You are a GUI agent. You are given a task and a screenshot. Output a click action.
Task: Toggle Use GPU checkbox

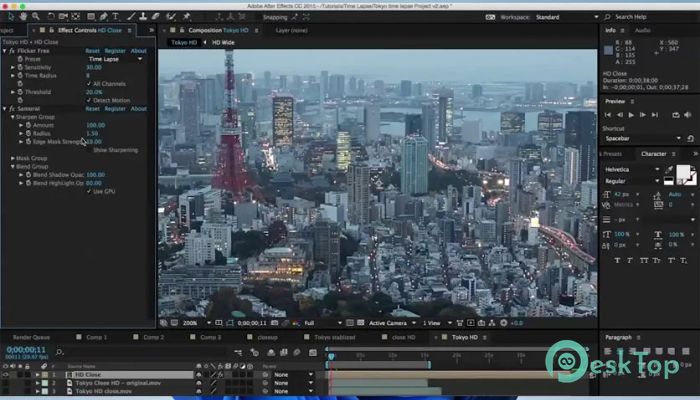point(89,191)
